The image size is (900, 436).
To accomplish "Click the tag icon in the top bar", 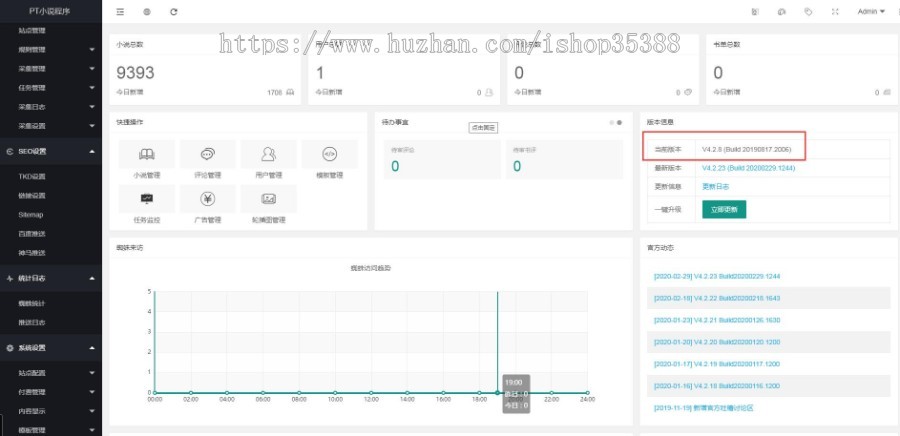I will tap(808, 11).
